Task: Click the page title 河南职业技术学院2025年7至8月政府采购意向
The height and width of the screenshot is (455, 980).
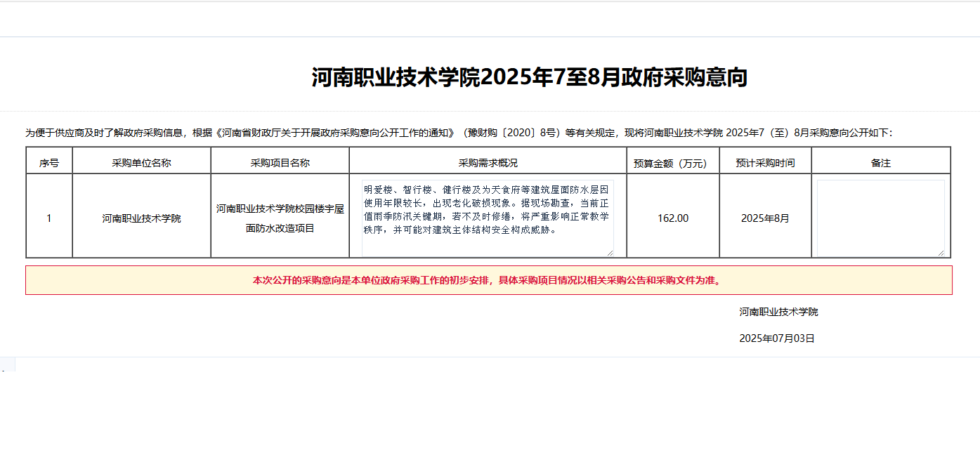Action: click(x=529, y=77)
